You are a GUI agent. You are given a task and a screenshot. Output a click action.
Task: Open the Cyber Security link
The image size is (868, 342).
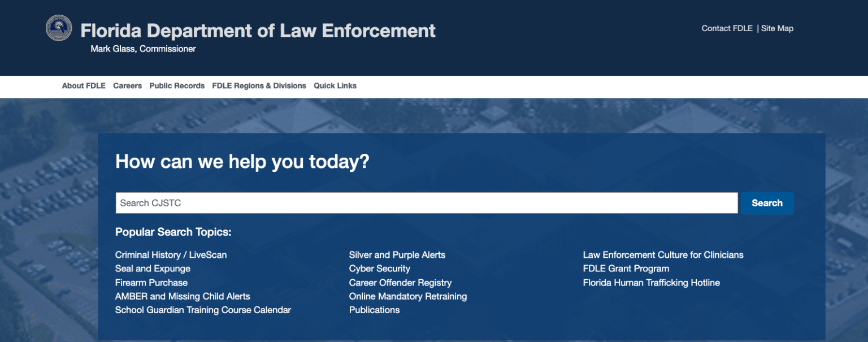pyautogui.click(x=379, y=269)
